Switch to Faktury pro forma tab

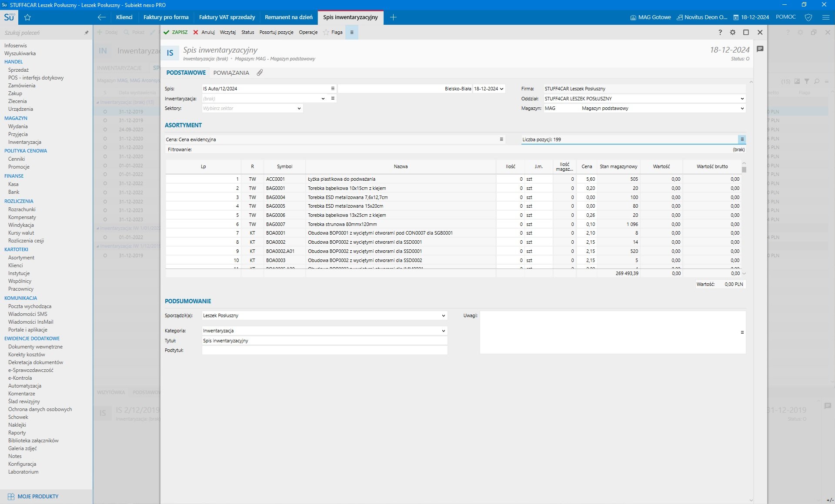point(166,17)
